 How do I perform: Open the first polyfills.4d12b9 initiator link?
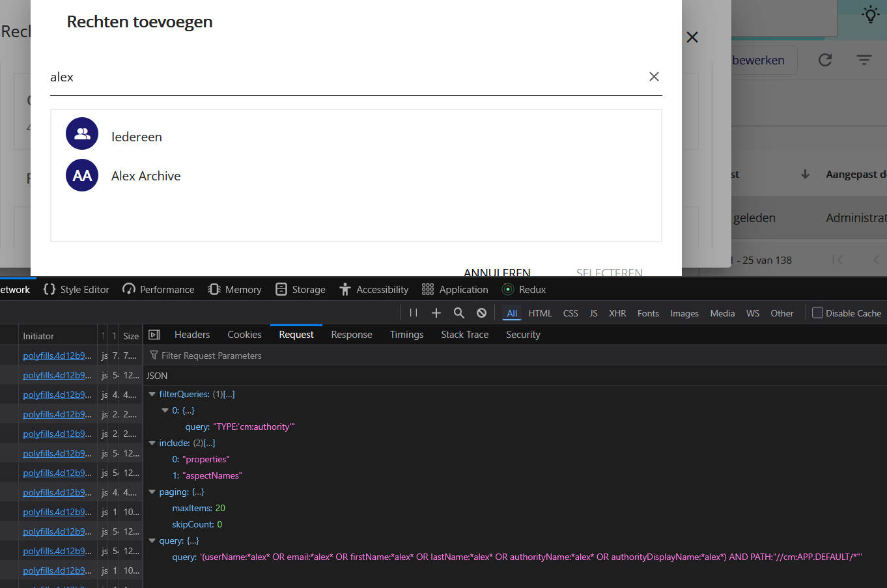click(57, 356)
